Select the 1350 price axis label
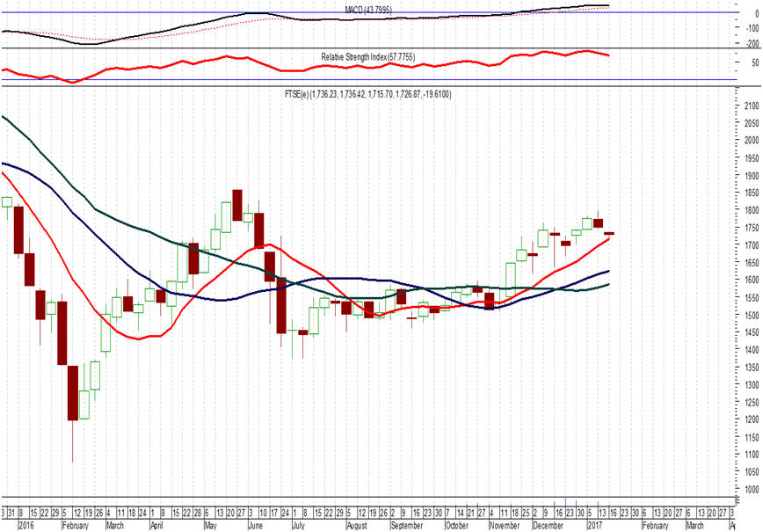The height and width of the screenshot is (532, 763). point(752,368)
